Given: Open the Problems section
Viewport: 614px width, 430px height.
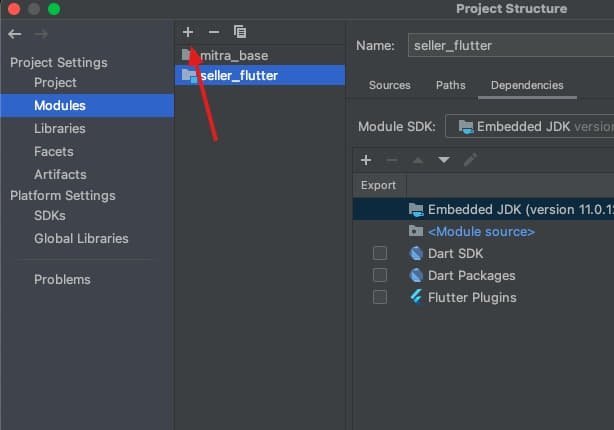Looking at the screenshot, I should [62, 279].
